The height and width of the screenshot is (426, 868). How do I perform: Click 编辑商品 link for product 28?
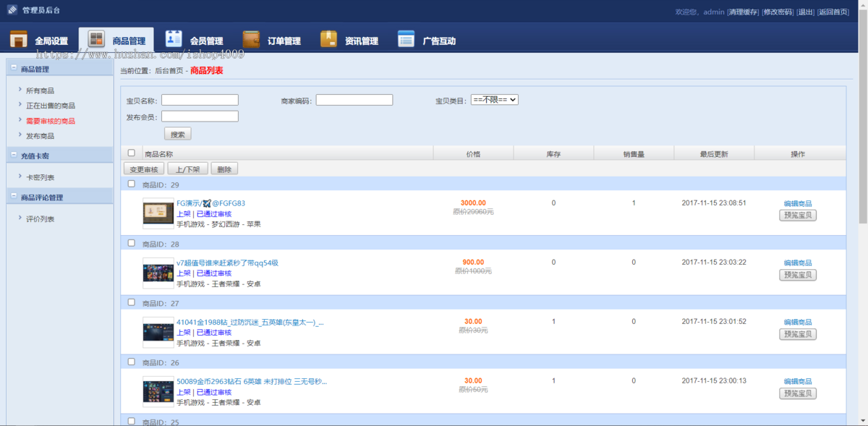click(798, 263)
